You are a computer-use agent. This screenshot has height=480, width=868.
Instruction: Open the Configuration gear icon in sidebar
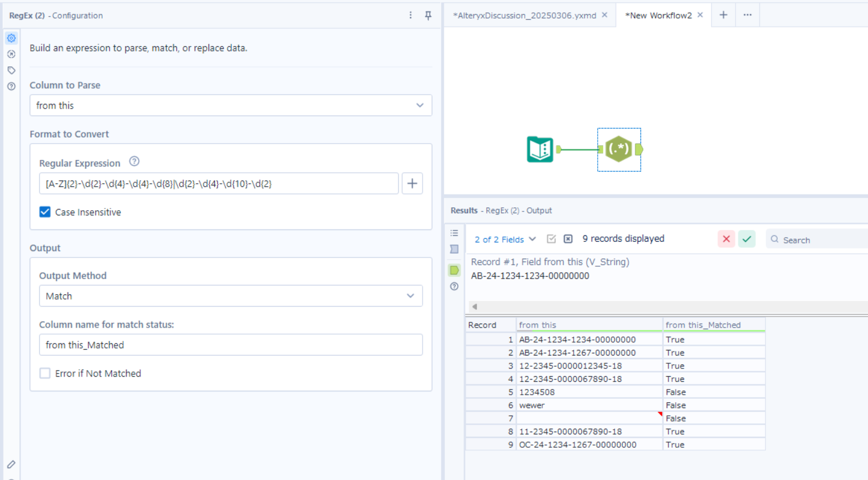(x=11, y=38)
